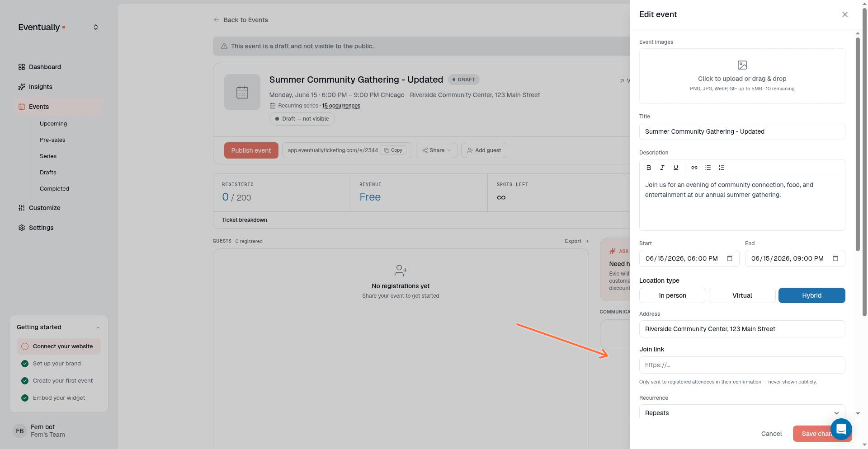Open the 15 occurrences link

click(x=341, y=106)
